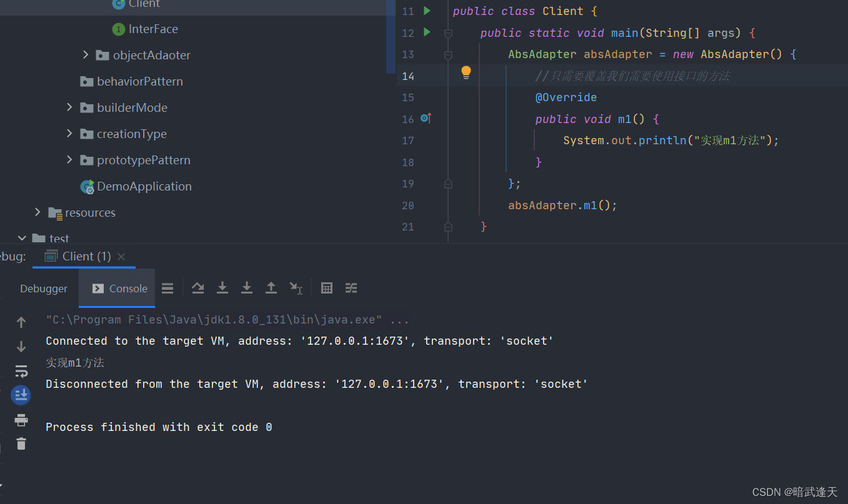The height and width of the screenshot is (504, 848).
Task: Click Show Execution Point icon in debug toolbar
Action: [x=197, y=288]
